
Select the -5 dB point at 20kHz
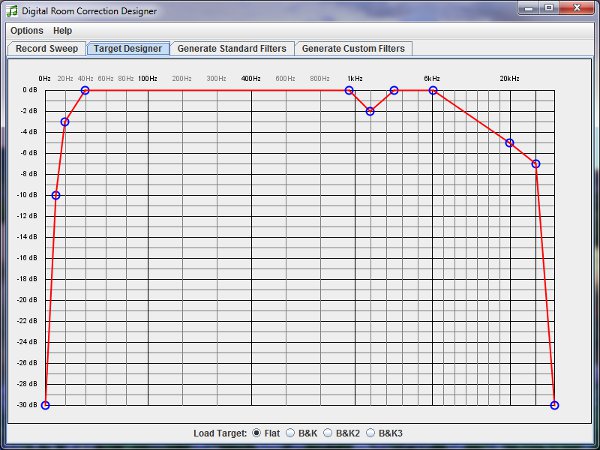(x=510, y=143)
